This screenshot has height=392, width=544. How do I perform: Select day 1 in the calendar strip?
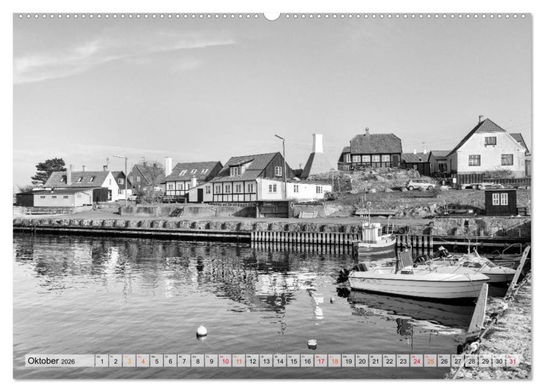102,361
